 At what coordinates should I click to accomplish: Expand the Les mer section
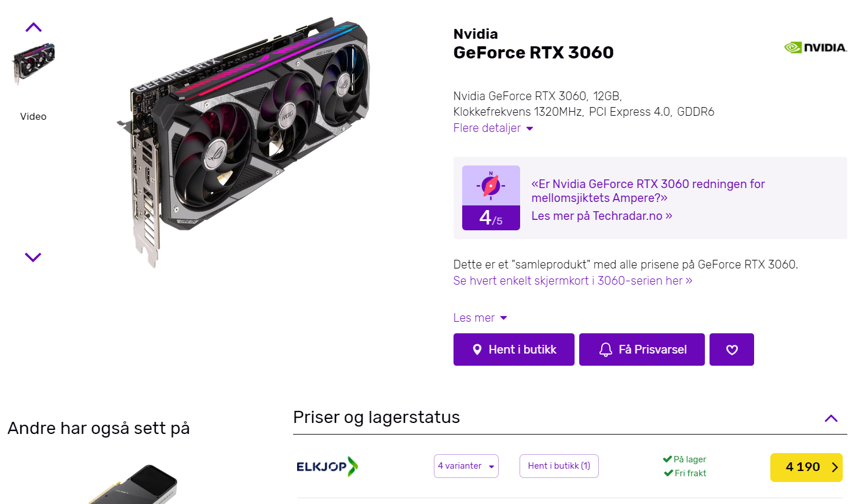coord(480,318)
